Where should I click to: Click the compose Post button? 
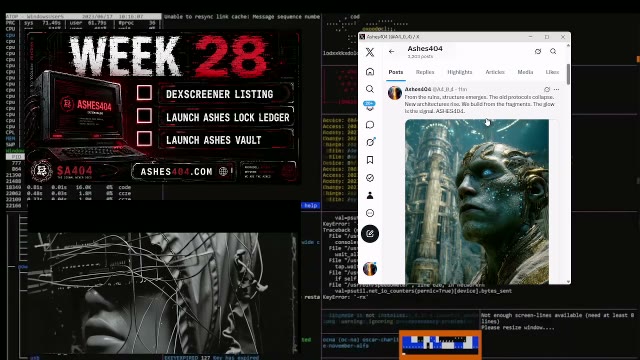(x=370, y=234)
